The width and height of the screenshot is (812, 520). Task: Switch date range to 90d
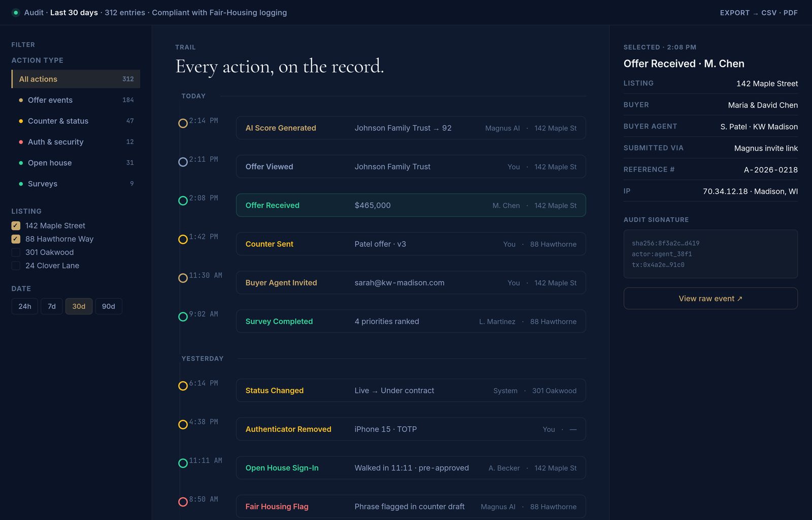click(x=109, y=306)
